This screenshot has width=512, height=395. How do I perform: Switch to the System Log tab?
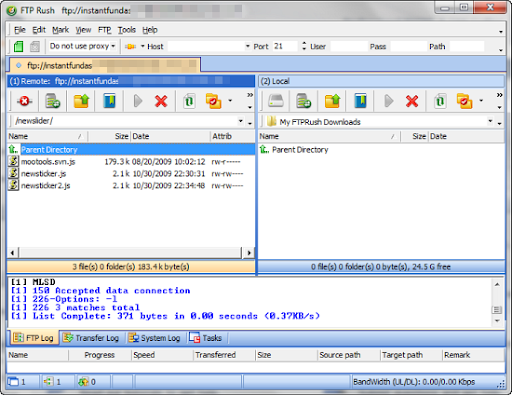pyautogui.click(x=155, y=338)
